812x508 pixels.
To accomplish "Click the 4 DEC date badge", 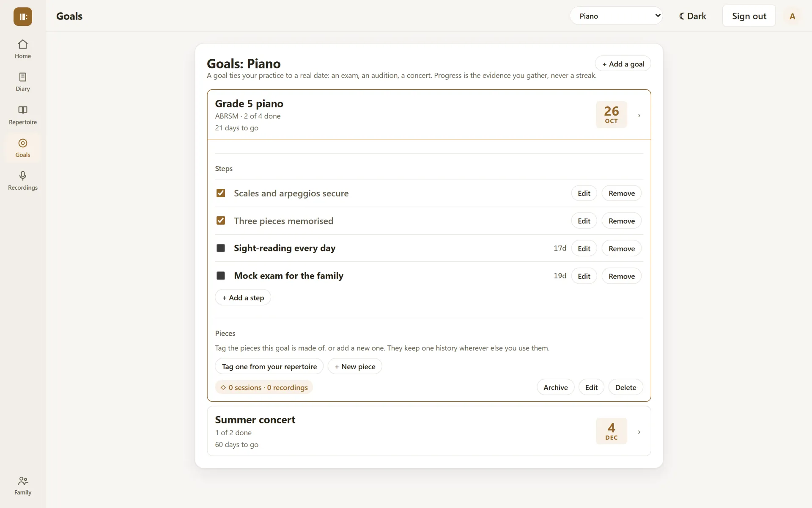I will tap(611, 431).
